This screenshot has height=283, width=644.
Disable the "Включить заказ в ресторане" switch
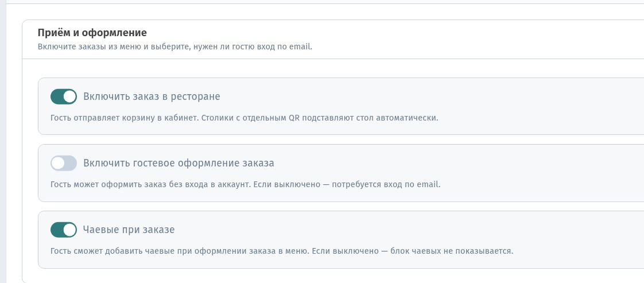[x=64, y=96]
